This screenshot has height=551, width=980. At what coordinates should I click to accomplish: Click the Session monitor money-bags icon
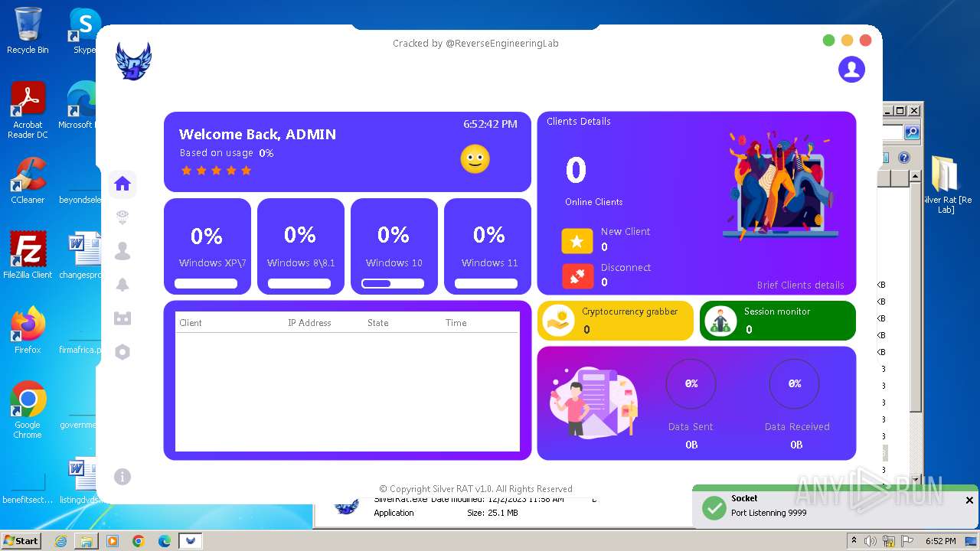click(x=720, y=321)
